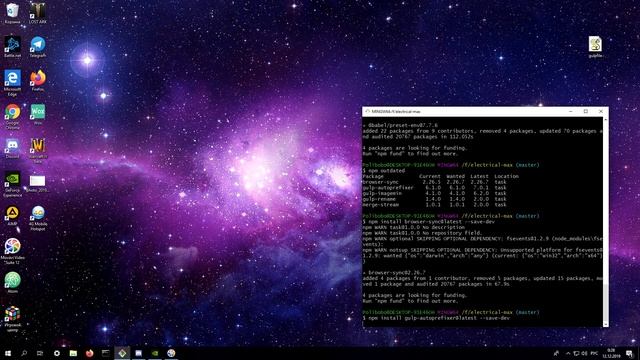
Task: Minimize the MINGW64 terminal window
Action: pyautogui.click(x=571, y=111)
